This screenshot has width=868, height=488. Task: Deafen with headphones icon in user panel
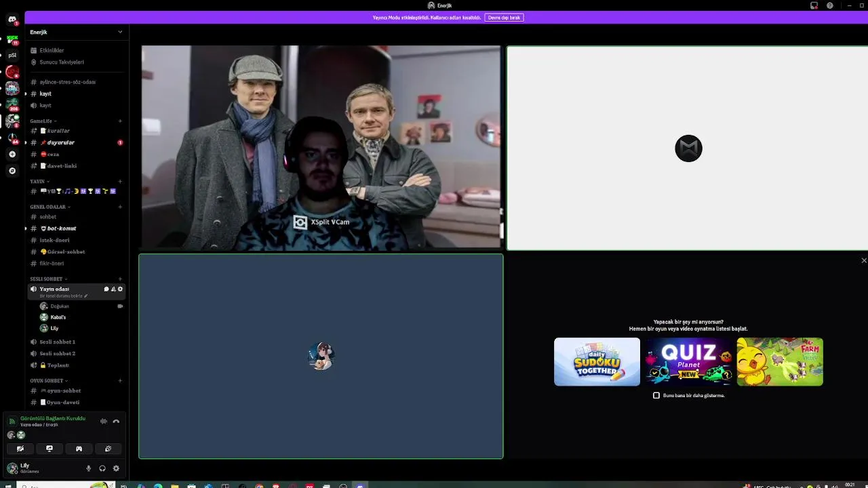tap(102, 468)
